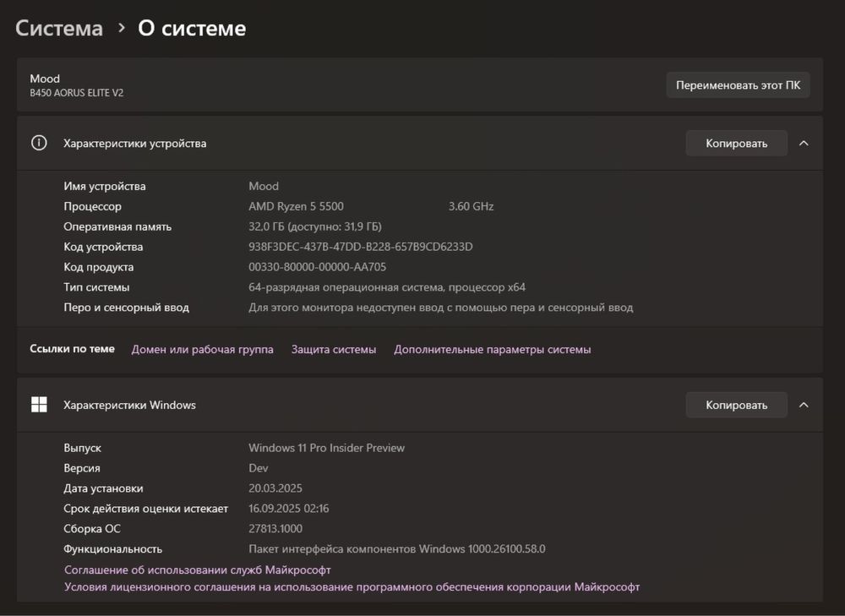
Task: Click the Ссылки по теме label
Action: click(72, 349)
